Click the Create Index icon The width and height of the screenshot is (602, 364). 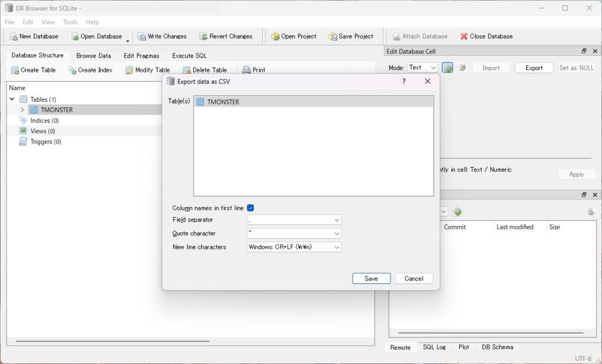pos(72,70)
